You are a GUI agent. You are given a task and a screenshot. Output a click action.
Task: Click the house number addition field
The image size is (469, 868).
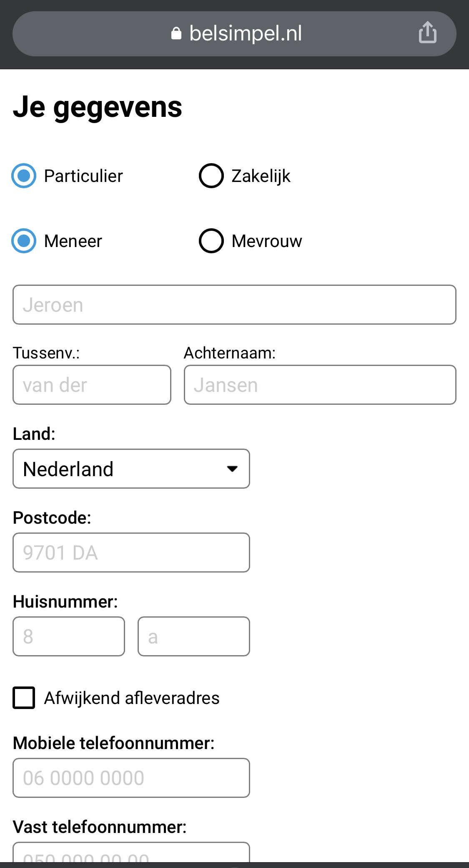pos(194,636)
